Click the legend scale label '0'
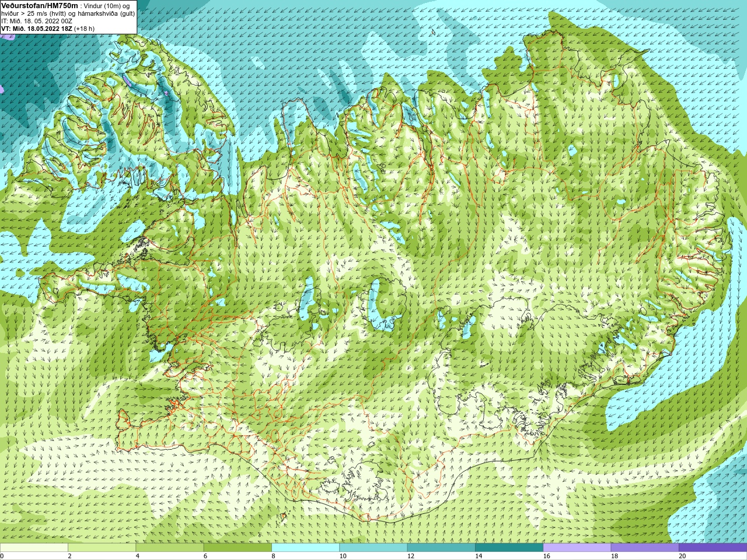747x560 pixels. click(x=2, y=556)
